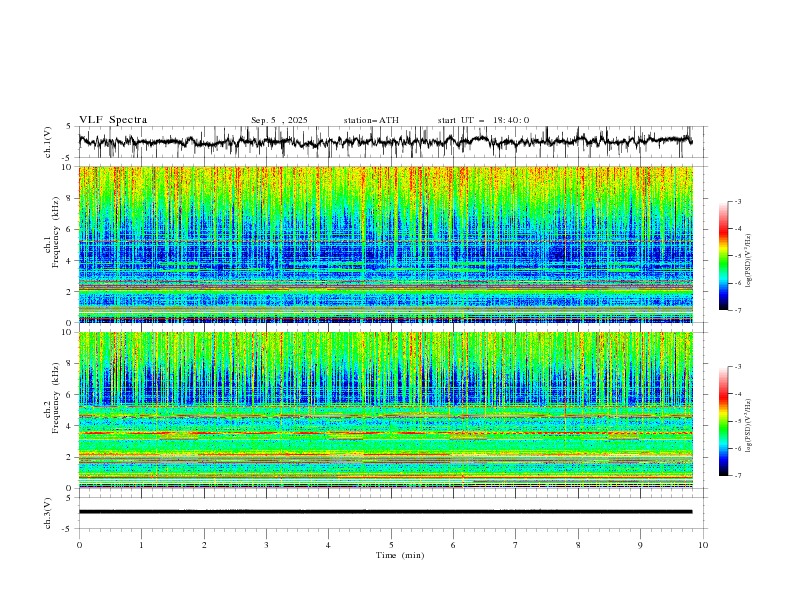Click the "station=ATH" header label
Viewport: 792px width, 612px height.
371,120
